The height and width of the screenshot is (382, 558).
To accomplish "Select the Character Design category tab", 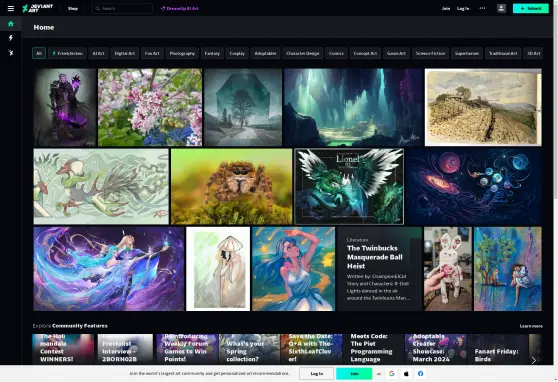I will (x=303, y=53).
